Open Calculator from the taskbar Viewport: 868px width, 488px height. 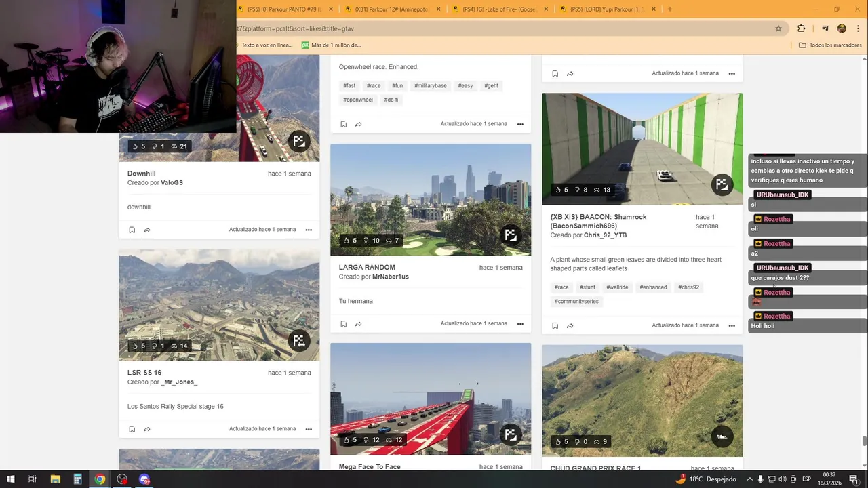tap(77, 479)
